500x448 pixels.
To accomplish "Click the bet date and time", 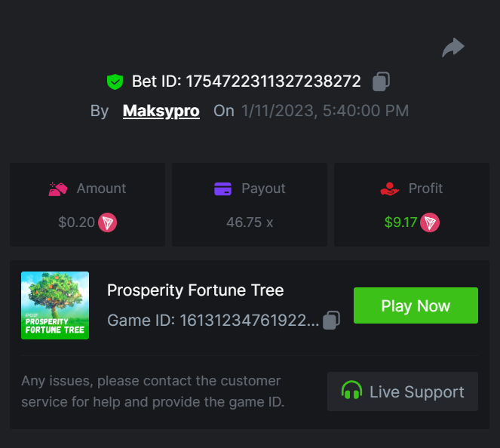I will [325, 111].
